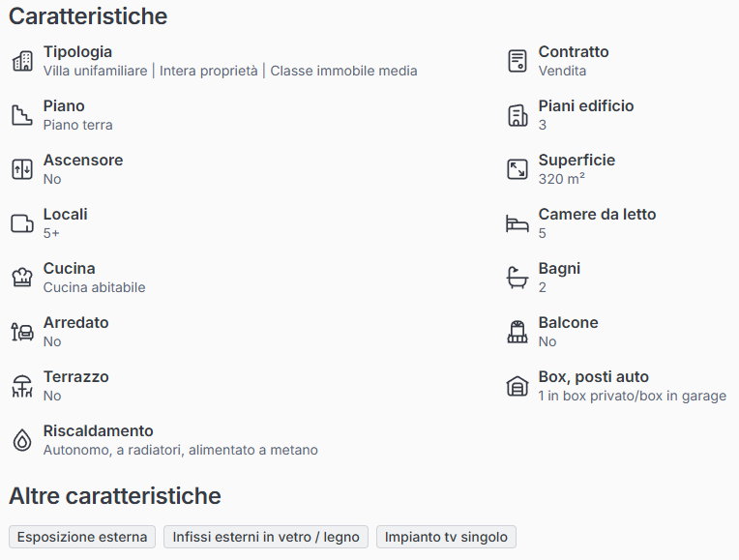Viewport: 739px width, 560px height.
Task: Click the Contratto document icon
Action: (517, 61)
